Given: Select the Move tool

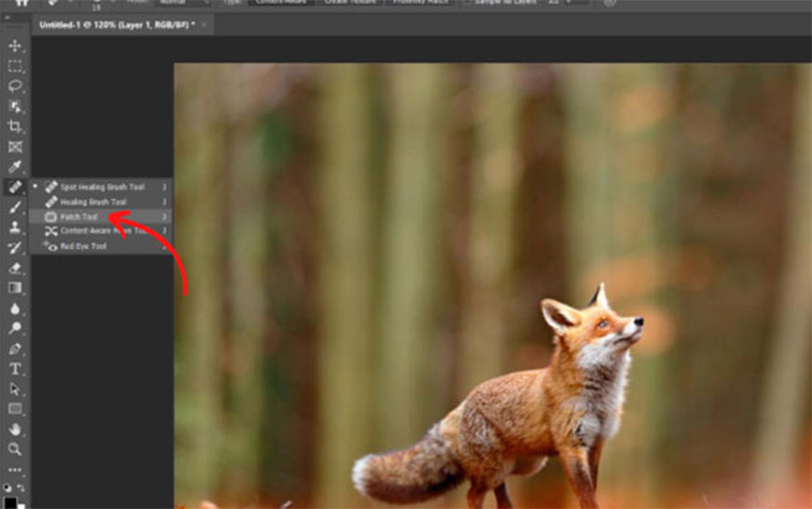Looking at the screenshot, I should coord(15,46).
